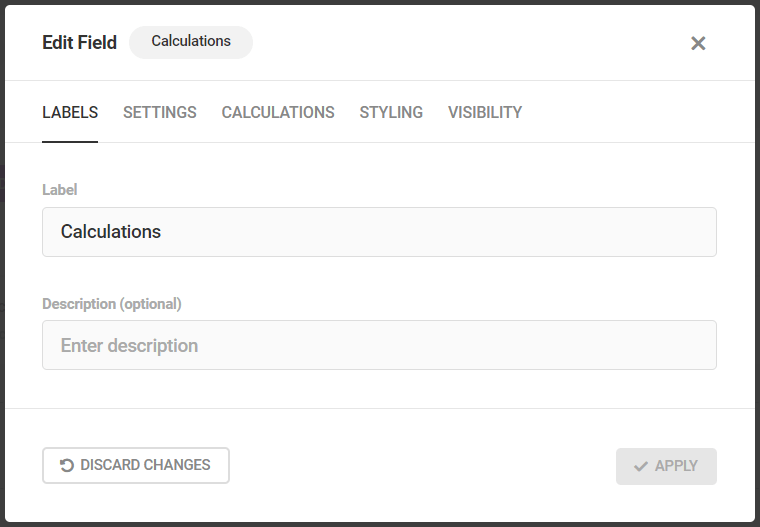
Task: Click the Calculations field type badge
Action: tap(191, 42)
